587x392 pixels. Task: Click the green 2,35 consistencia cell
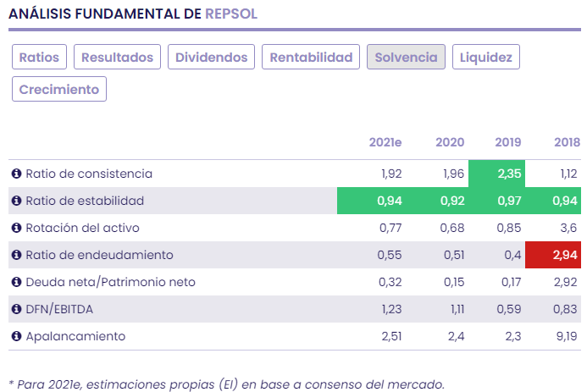(499, 174)
